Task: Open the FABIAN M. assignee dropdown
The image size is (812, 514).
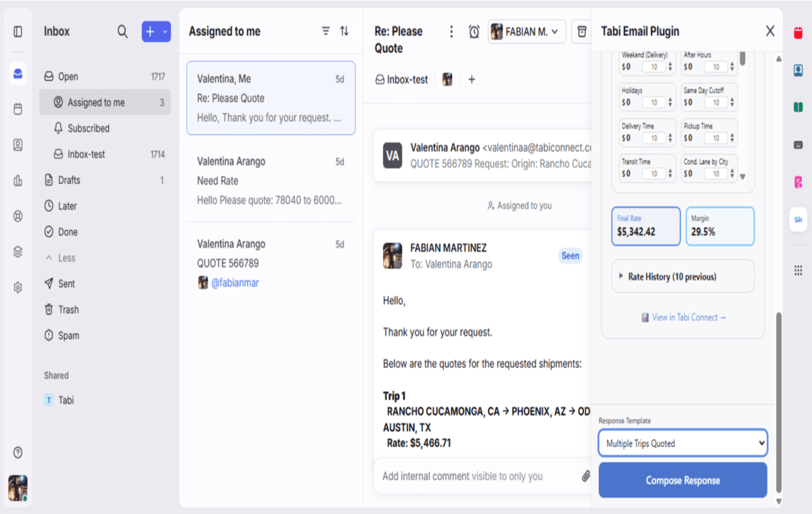Action: [526, 31]
